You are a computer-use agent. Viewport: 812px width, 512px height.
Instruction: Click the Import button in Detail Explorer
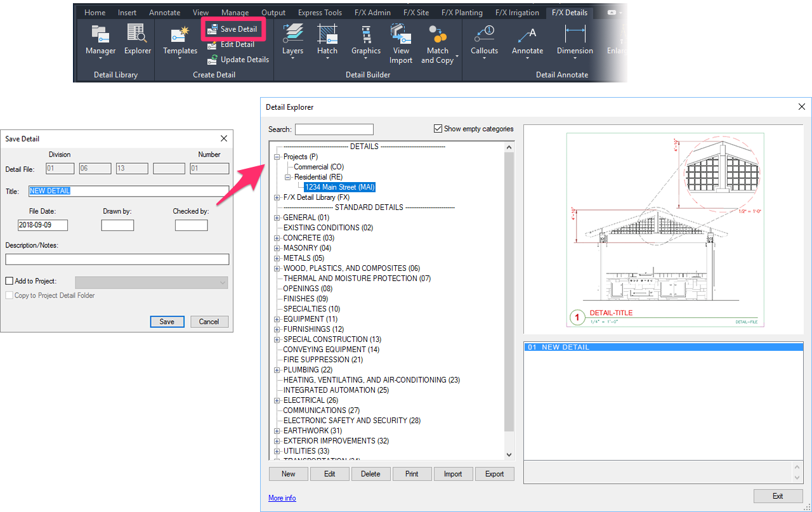coord(453,474)
